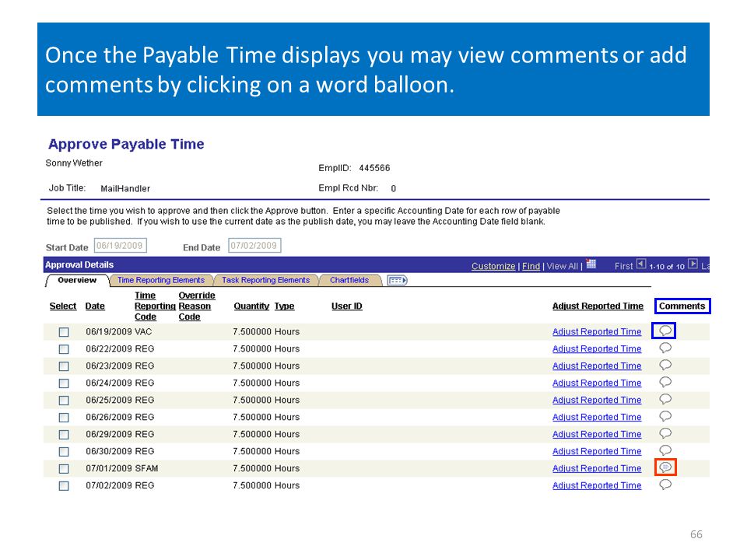
Task: Select the Chartfields tab
Action: click(x=349, y=281)
